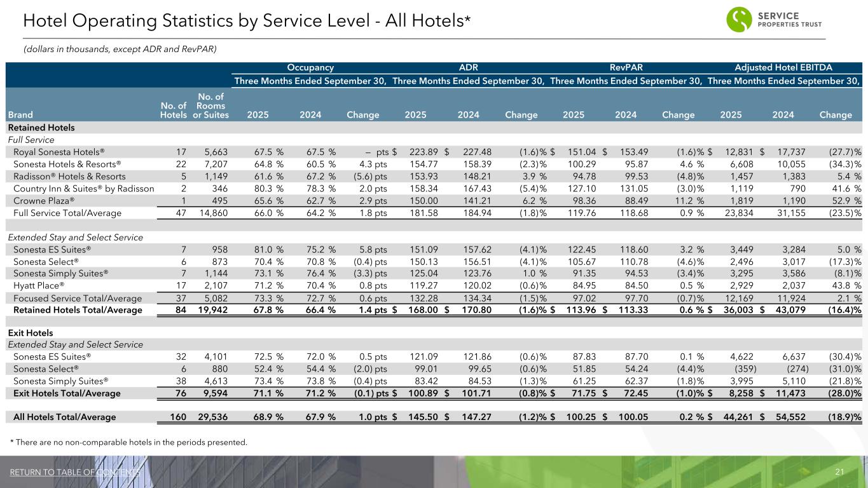Select the Royal Sonesta Hotels row label
Viewport: 868px width, 488px height.
[59, 152]
